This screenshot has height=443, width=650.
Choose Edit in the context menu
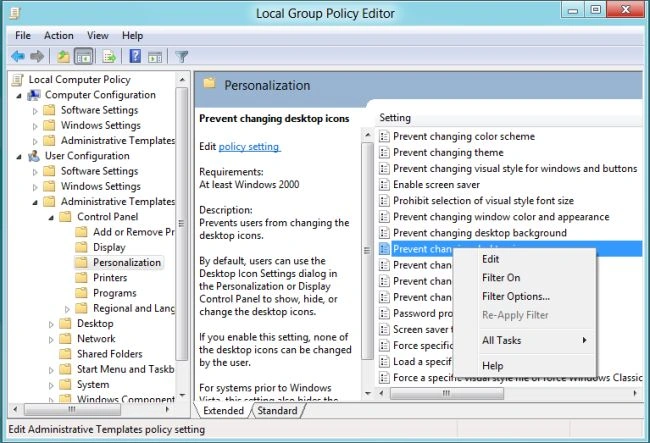tap(524, 259)
